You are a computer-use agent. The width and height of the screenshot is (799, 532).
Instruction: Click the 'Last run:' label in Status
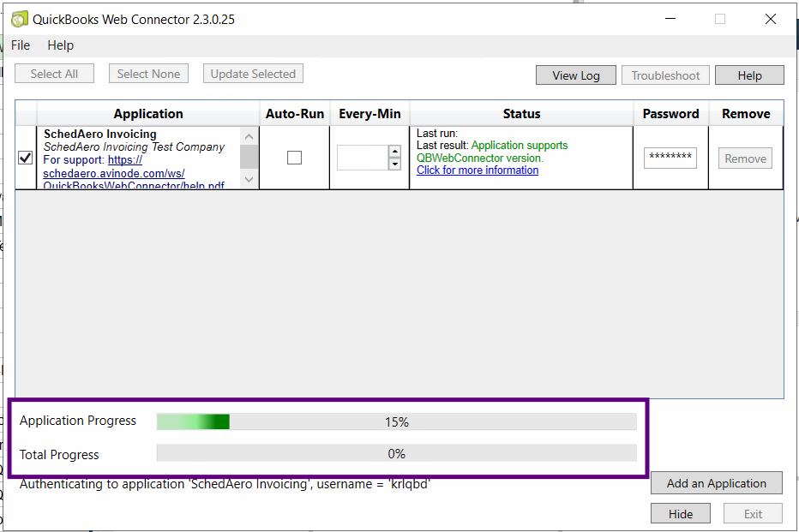(x=437, y=134)
